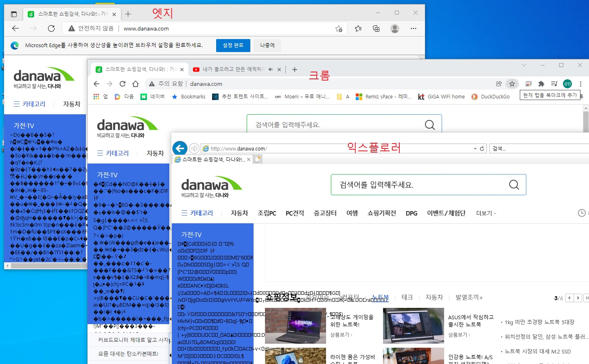Viewport: 589px width, 364px height.
Task: Click 설정 완료 button in Edge
Action: pos(233,45)
